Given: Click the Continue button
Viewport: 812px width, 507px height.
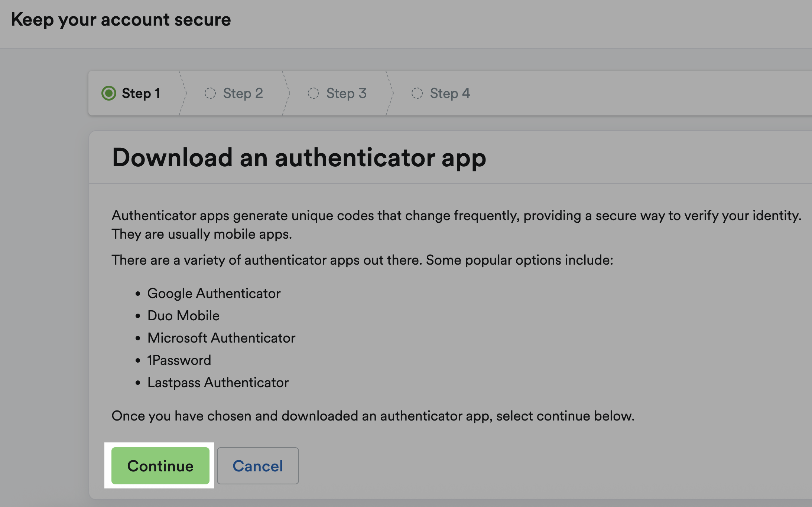Looking at the screenshot, I should (160, 466).
